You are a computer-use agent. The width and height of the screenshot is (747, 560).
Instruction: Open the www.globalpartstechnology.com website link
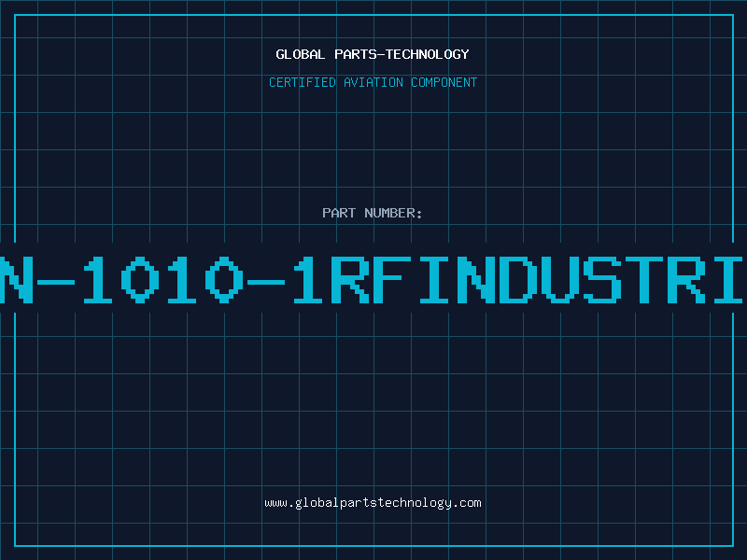click(x=373, y=502)
